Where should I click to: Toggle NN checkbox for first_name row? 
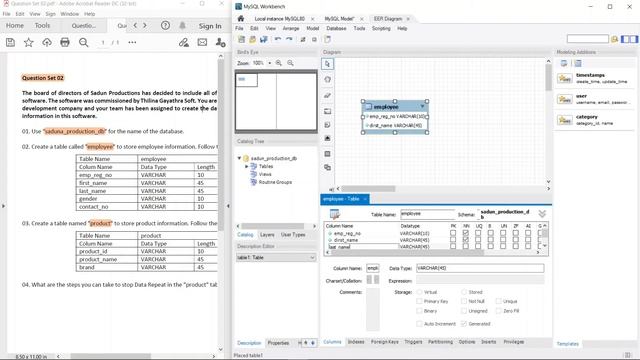(x=466, y=240)
